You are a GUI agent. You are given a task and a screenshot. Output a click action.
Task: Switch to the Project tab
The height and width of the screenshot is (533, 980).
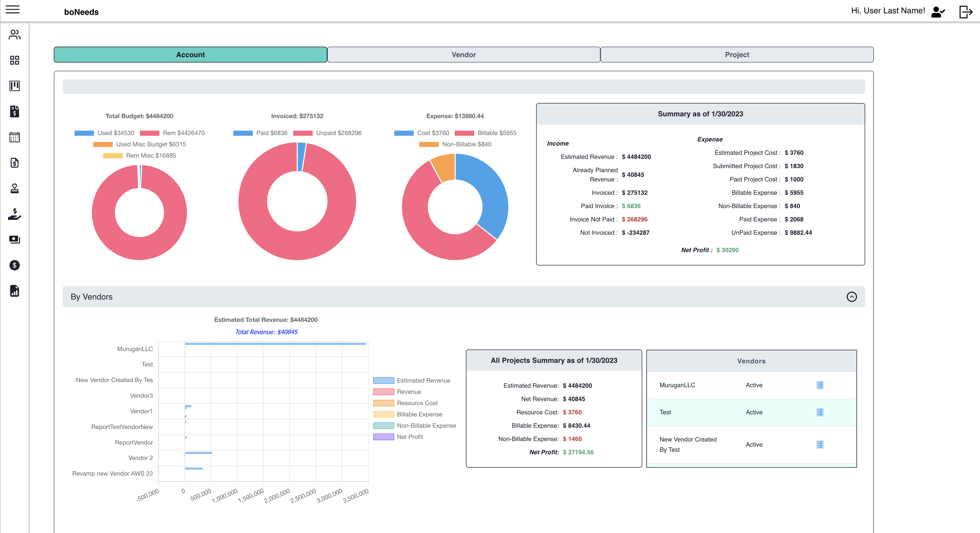click(x=737, y=54)
